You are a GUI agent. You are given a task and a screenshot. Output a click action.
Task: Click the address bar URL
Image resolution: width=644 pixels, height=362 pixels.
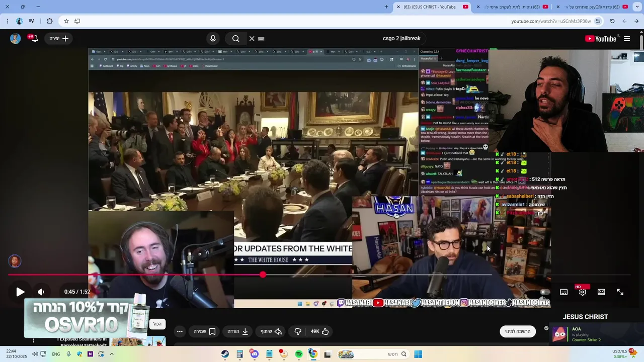pos(551,21)
